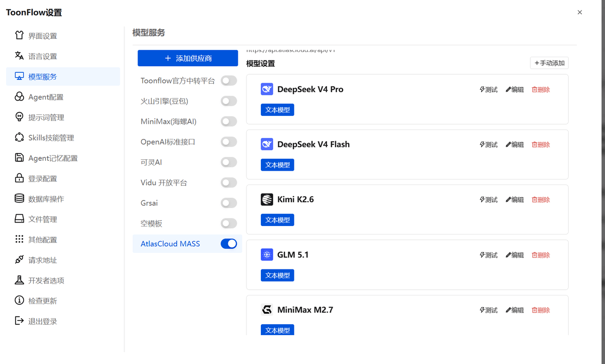This screenshot has width=605, height=364.
Task: Edit the Kimi K2.6 model
Action: (x=515, y=199)
